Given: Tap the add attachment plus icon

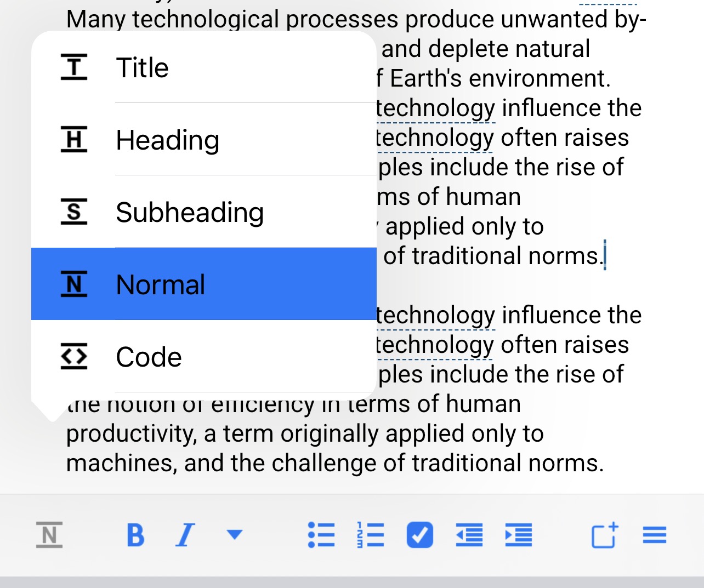Looking at the screenshot, I should [x=605, y=535].
